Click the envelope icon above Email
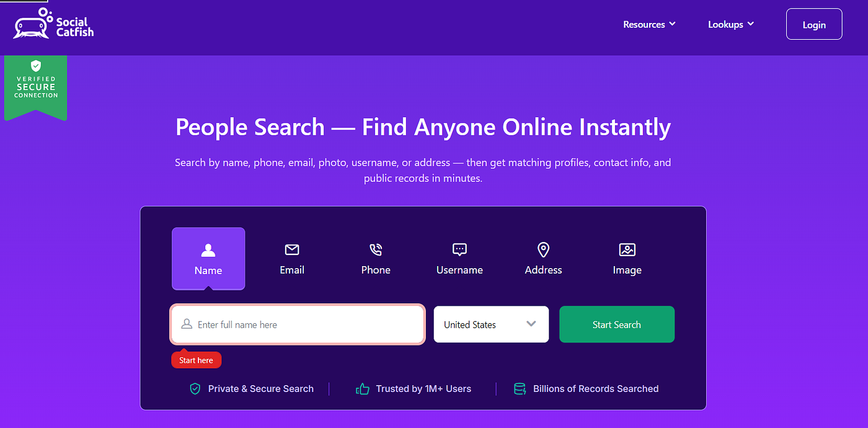The image size is (868, 428). 292,249
